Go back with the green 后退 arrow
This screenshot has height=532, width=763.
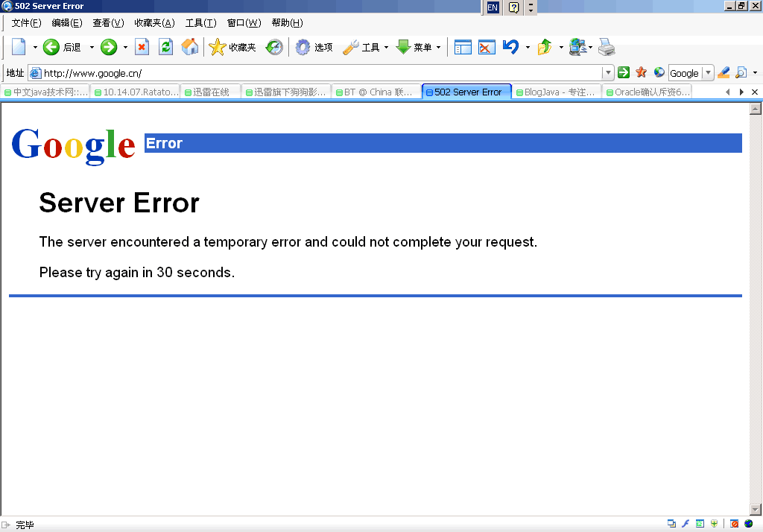pos(62,47)
